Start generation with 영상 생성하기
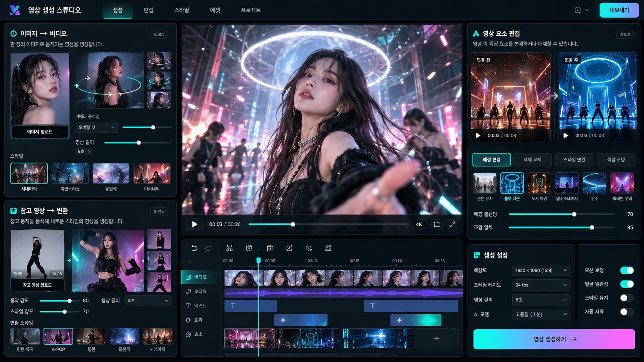 554,339
